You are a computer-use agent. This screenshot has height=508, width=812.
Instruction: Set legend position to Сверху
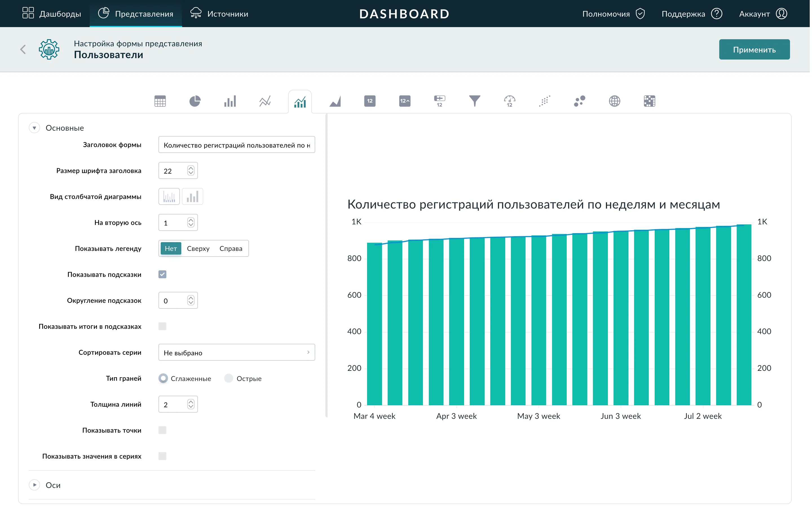198,249
